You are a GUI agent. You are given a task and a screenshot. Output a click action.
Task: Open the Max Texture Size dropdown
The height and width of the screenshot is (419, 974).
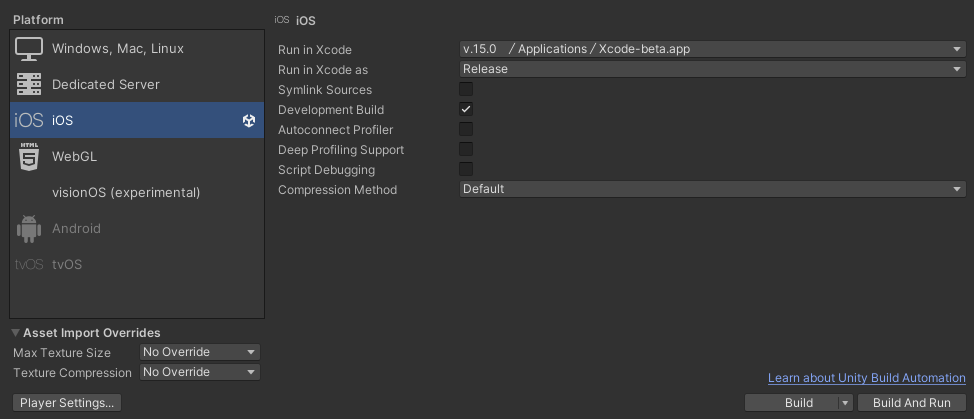pyautogui.click(x=199, y=352)
